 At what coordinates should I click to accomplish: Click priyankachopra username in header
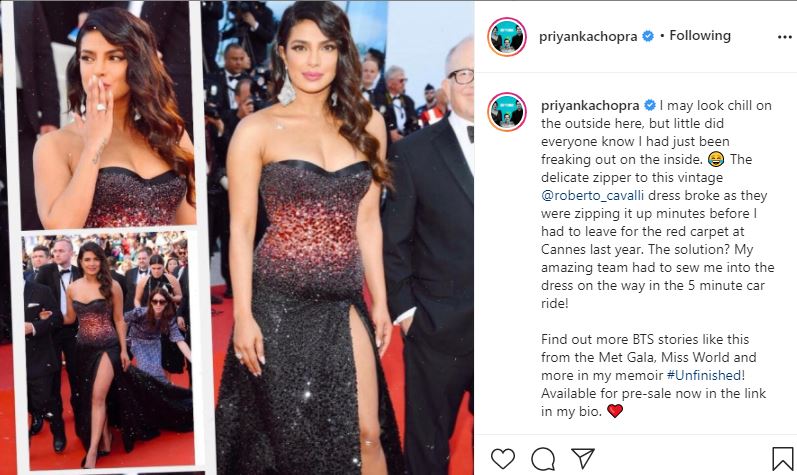point(588,37)
